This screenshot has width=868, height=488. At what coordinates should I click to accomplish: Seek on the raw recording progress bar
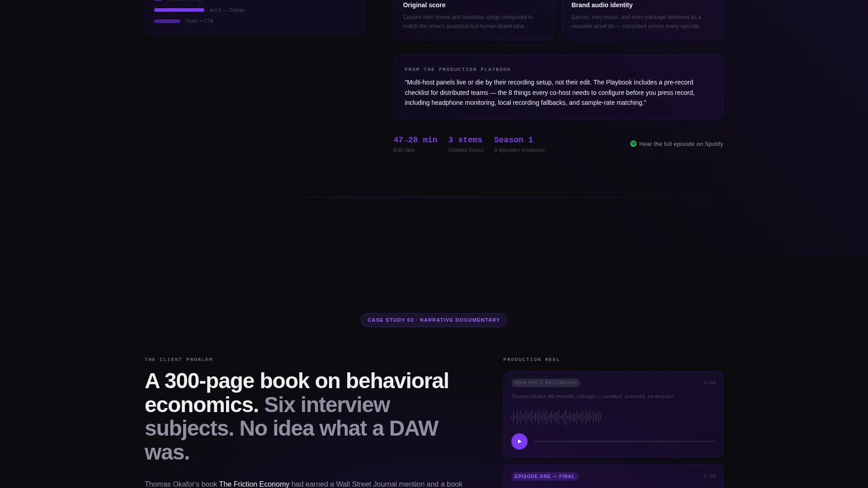624,441
